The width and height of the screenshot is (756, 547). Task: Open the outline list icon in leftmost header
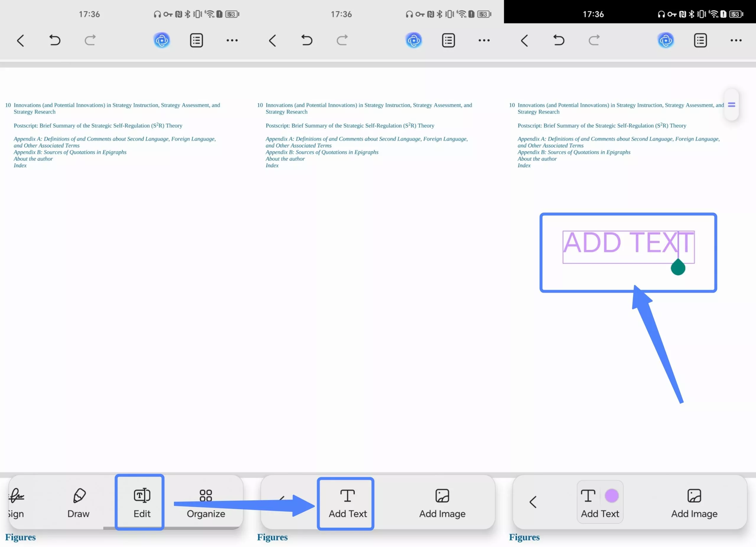pyautogui.click(x=196, y=40)
